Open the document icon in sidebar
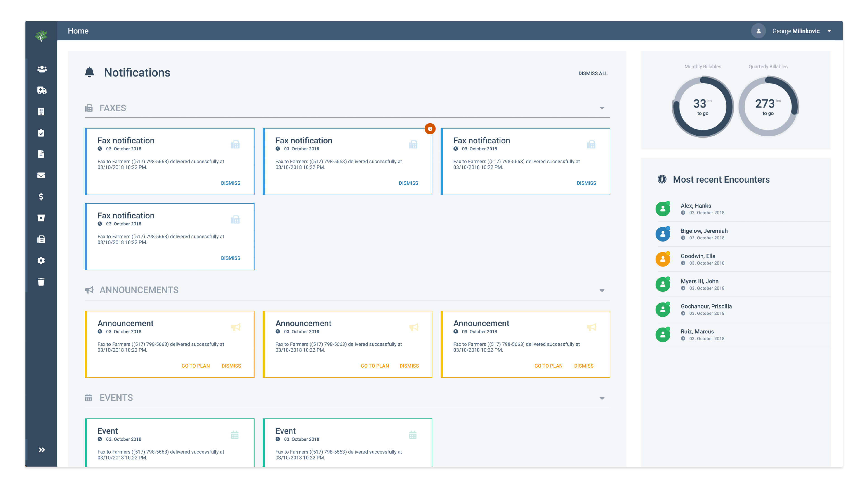Image resolution: width=868 pixels, height=488 pixels. tap(41, 154)
